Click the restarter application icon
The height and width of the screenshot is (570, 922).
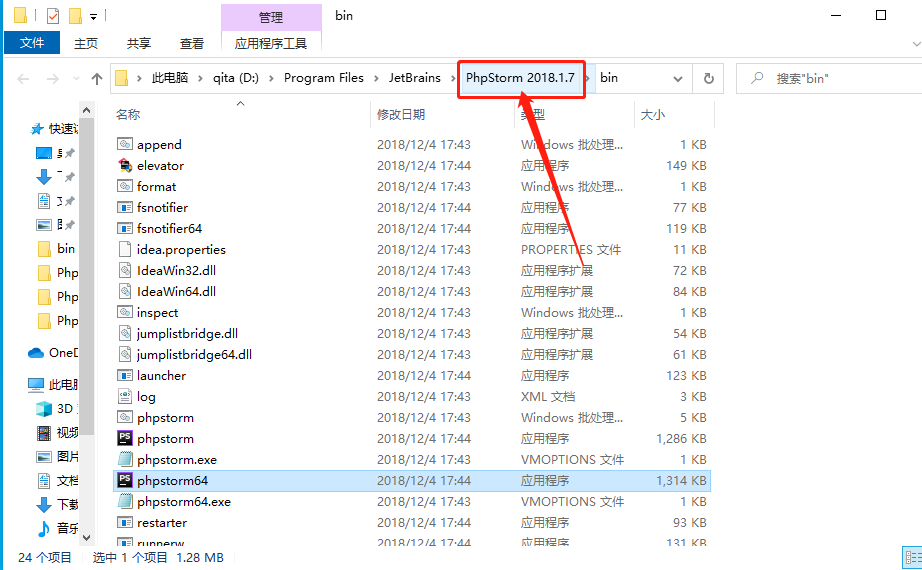pos(125,522)
